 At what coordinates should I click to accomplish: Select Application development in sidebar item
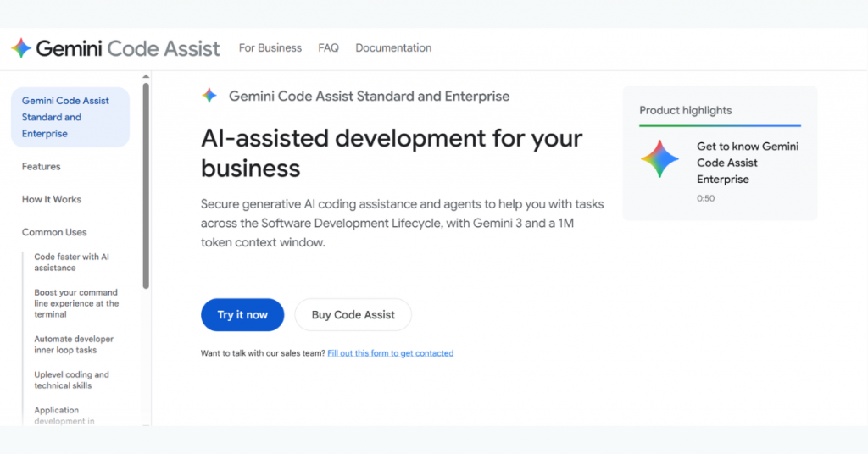tap(64, 415)
